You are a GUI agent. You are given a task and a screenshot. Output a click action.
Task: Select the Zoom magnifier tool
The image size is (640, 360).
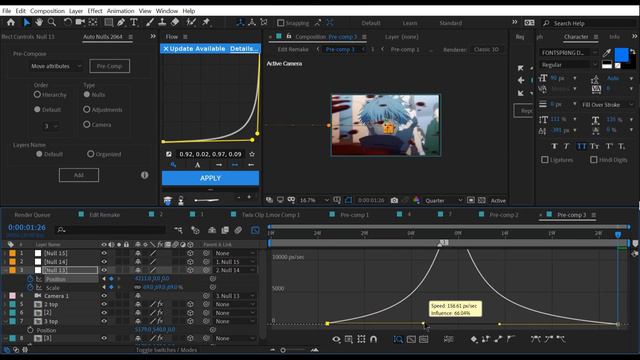pos(52,22)
